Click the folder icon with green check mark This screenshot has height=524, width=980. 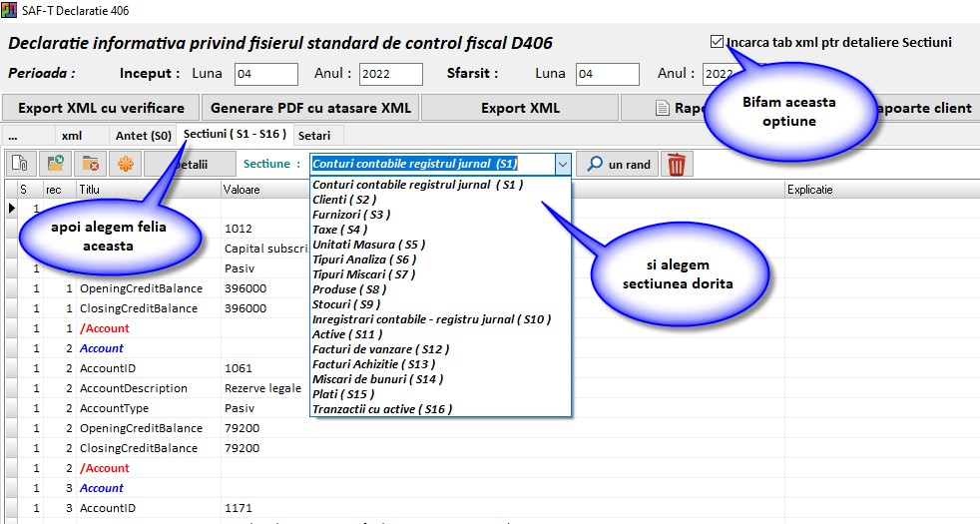[56, 164]
